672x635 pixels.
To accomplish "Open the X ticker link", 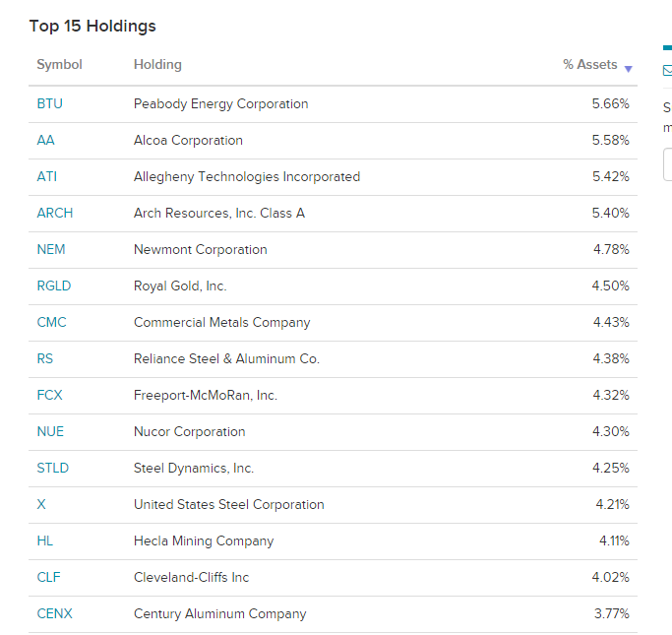I will coord(41,505).
